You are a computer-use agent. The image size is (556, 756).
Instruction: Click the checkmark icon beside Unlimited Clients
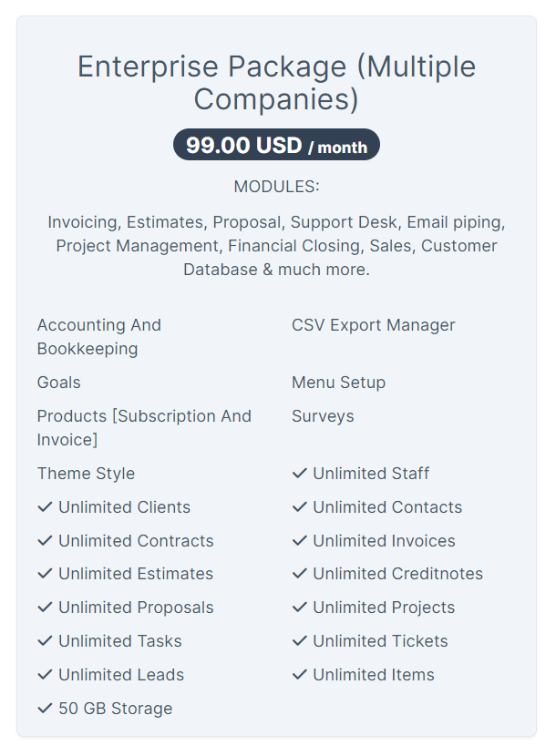click(x=45, y=507)
